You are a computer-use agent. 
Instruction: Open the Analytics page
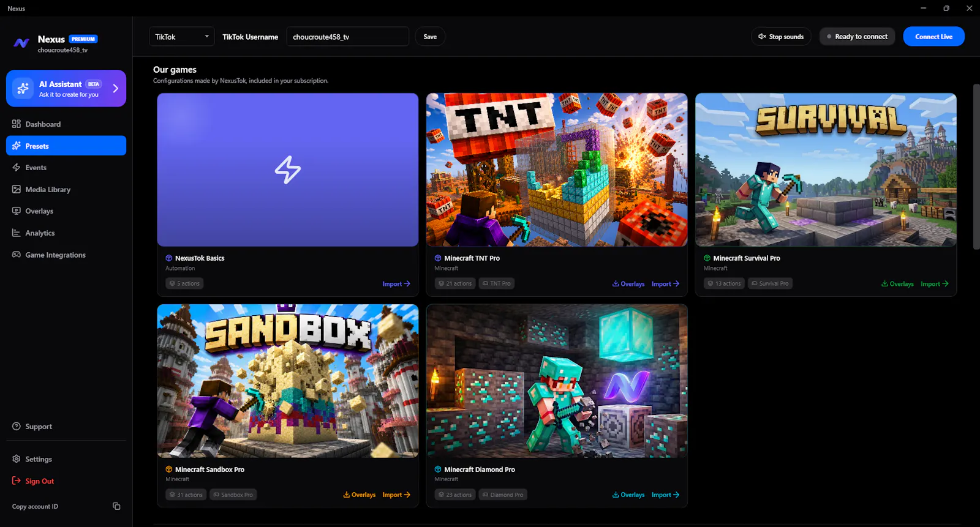[x=66, y=233]
